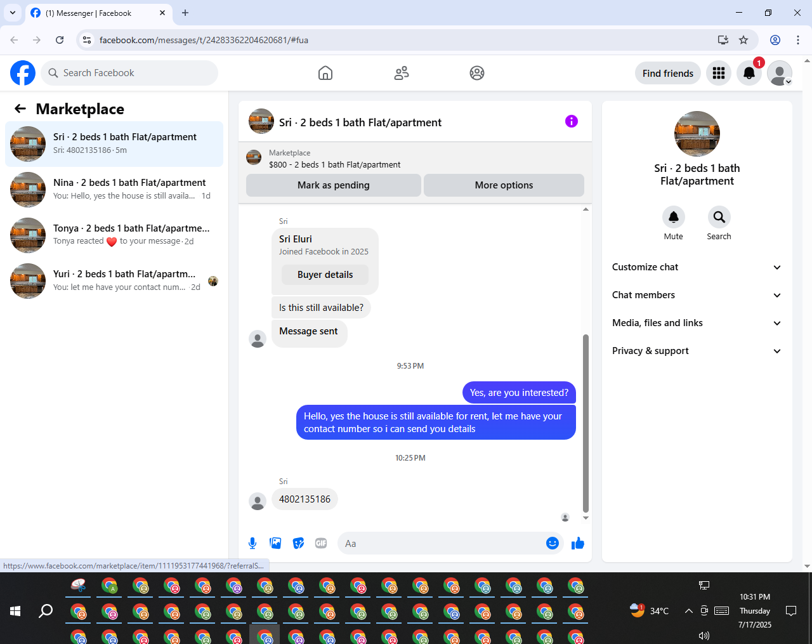This screenshot has width=812, height=644.
Task: Open Chrome profile icon in toolbar
Action: [x=775, y=40]
